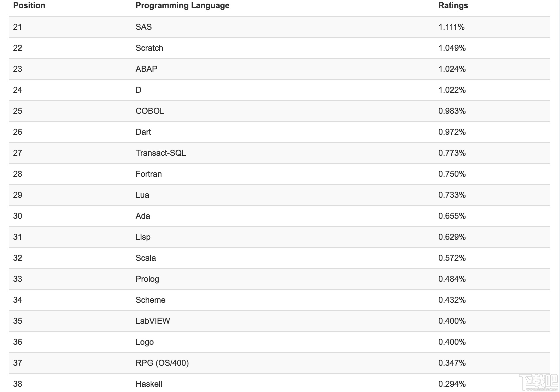Screen dimensions: 560x392
Task: Click the Programming Language column header
Action: [x=182, y=6]
